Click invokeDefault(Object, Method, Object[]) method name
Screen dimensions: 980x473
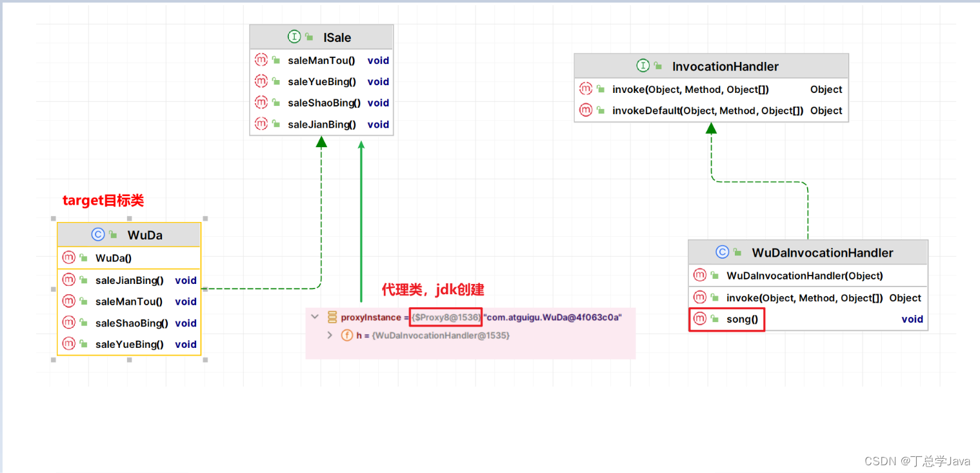click(x=708, y=111)
